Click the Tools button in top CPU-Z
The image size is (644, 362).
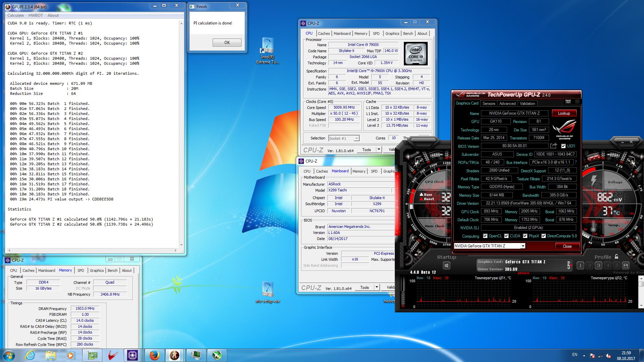[367, 150]
